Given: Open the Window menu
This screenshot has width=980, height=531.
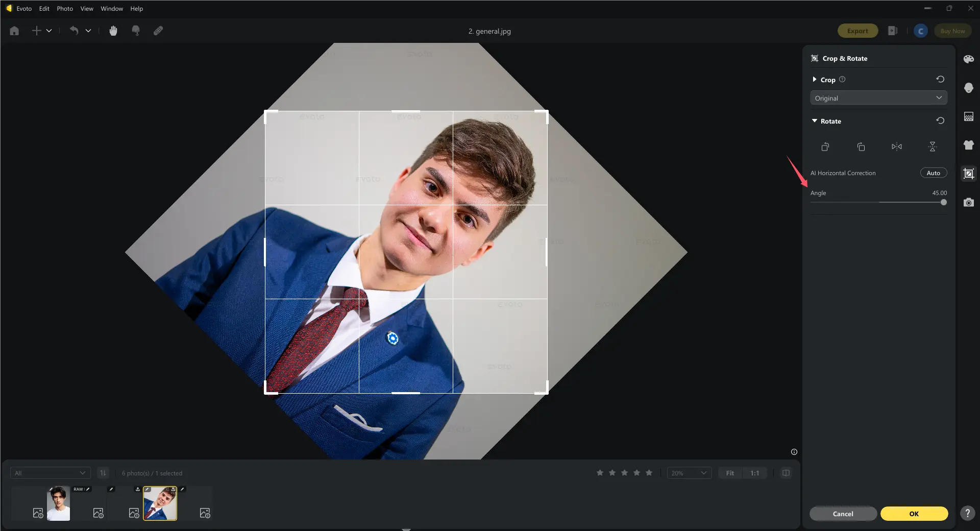Looking at the screenshot, I should (112, 9).
